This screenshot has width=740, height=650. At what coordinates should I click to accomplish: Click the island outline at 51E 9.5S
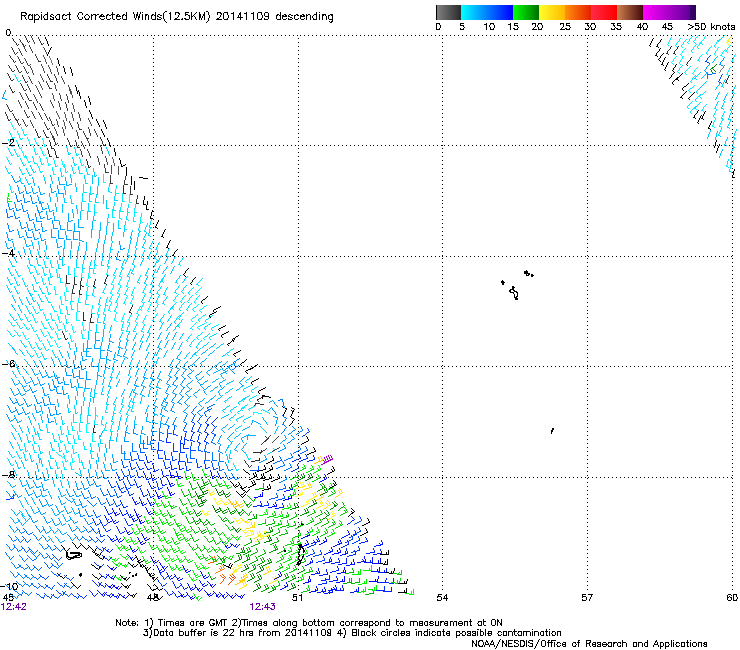tap(300, 554)
